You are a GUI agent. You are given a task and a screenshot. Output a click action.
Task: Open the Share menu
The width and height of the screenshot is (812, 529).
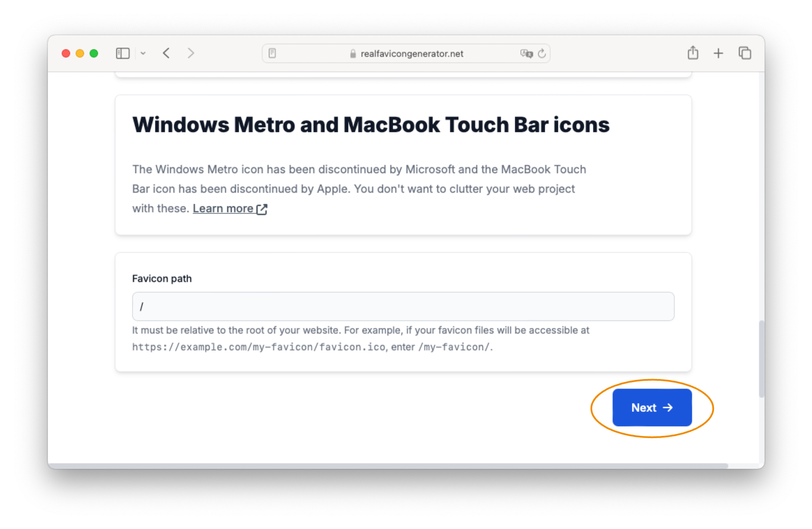click(693, 53)
